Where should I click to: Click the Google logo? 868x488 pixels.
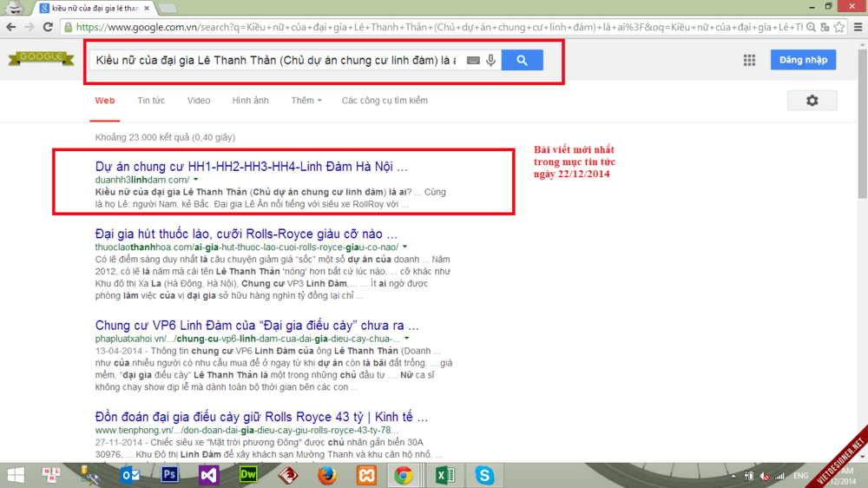(41, 57)
